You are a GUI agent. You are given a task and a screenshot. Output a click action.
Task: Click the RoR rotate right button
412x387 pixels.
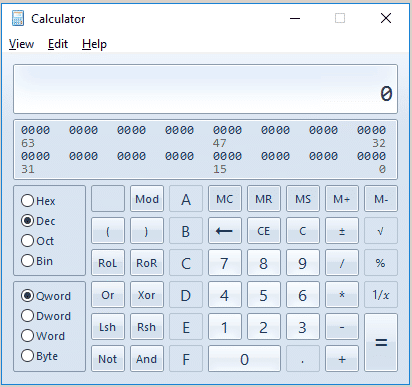tap(147, 263)
